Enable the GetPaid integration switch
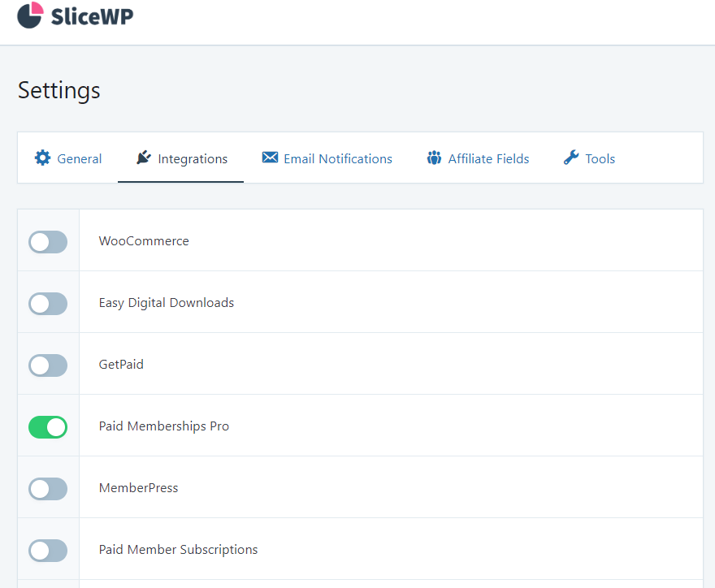This screenshot has width=715, height=588. (48, 365)
